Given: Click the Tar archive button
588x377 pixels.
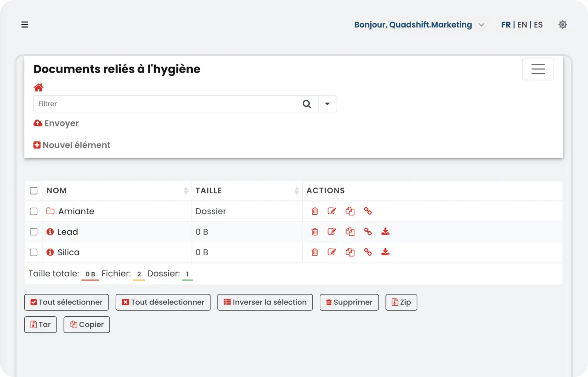Looking at the screenshot, I should point(40,325).
